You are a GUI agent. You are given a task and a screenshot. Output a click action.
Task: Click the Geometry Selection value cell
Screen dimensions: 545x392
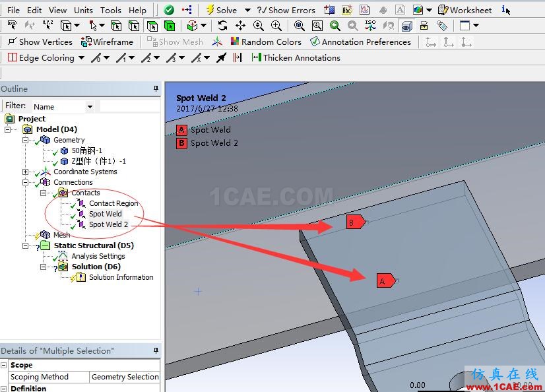click(x=125, y=377)
